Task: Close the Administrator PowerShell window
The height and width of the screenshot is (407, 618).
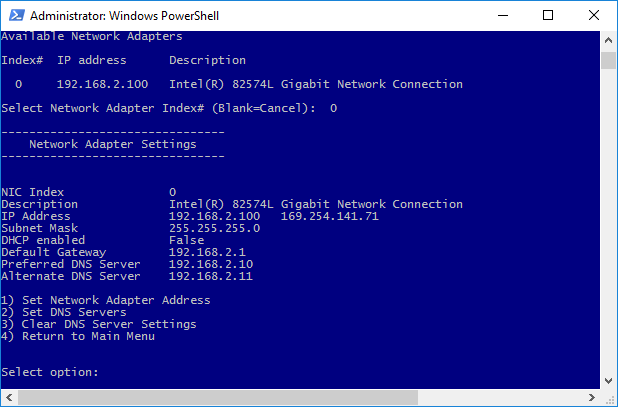Action: 594,15
